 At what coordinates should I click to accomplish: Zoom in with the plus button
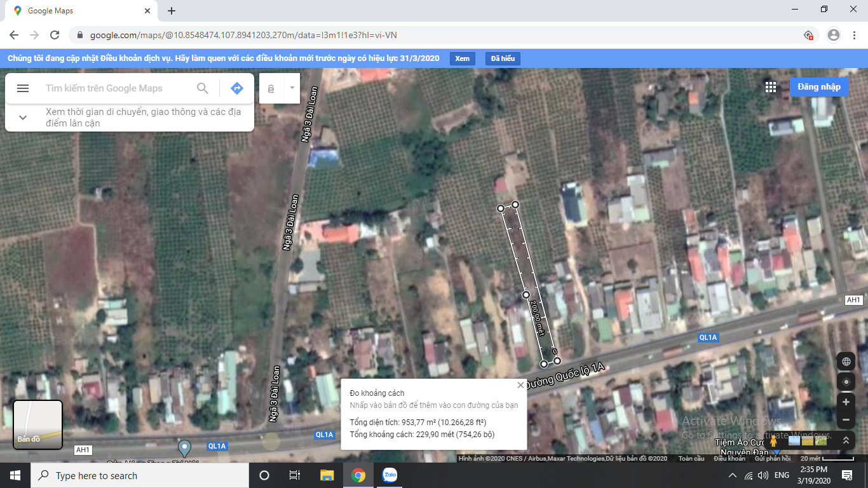tap(846, 402)
